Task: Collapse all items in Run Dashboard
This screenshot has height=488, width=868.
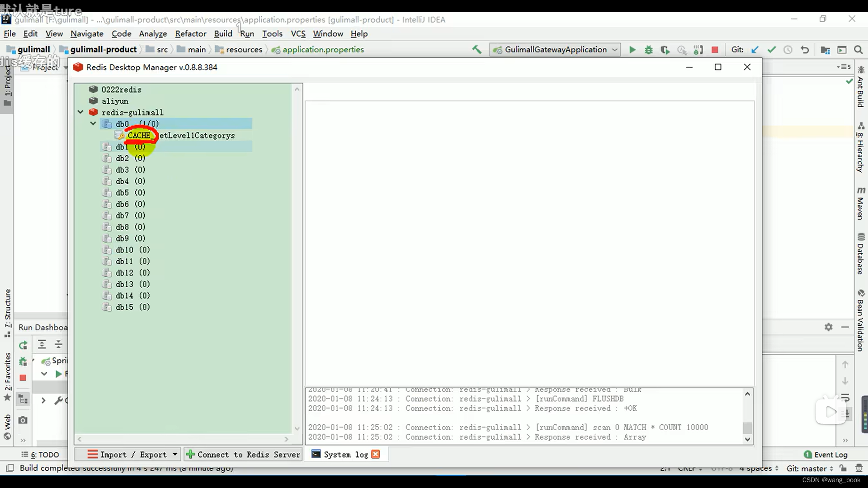Action: [58, 344]
